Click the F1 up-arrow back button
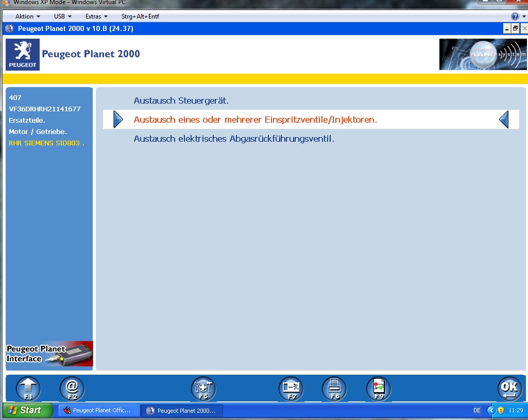The image size is (528, 420). pos(28,389)
